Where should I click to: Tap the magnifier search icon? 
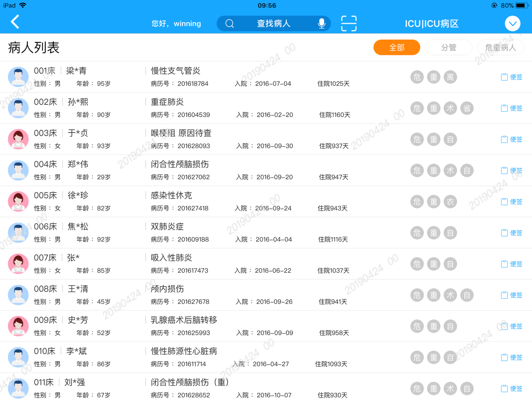tap(230, 24)
